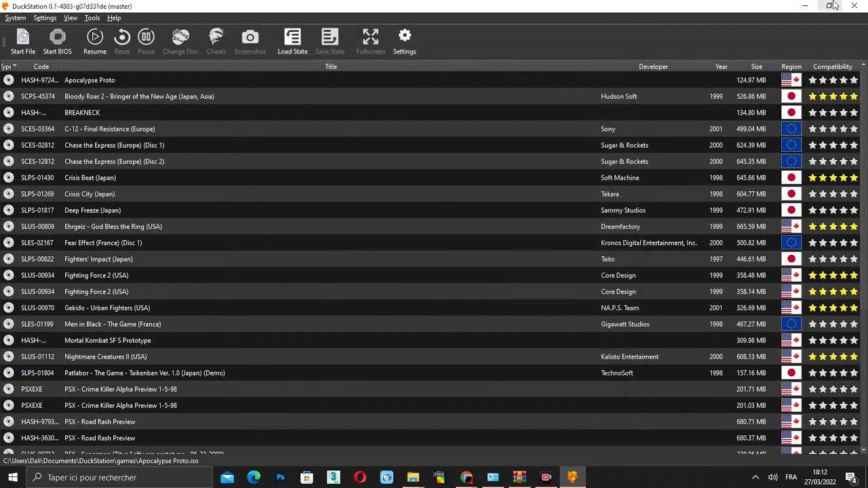Show hidden system tray icons chevron
Image resolution: width=868 pixels, height=488 pixels.
(755, 477)
